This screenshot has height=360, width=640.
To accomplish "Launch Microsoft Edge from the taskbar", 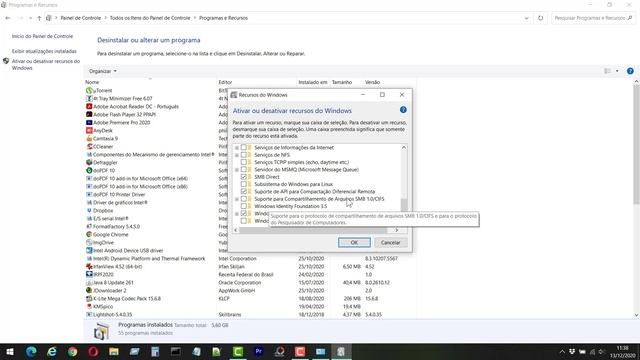I will coord(31,351).
